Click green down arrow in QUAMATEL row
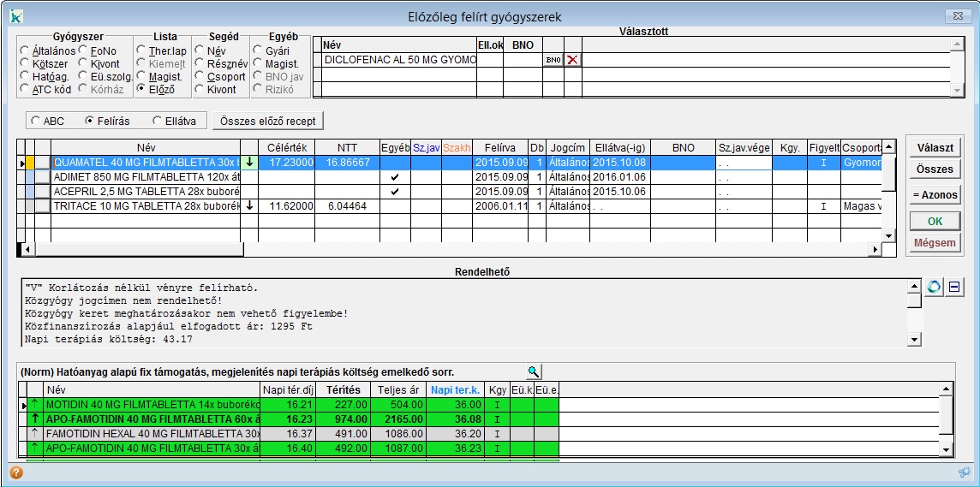Image resolution: width=980 pixels, height=487 pixels. point(249,163)
